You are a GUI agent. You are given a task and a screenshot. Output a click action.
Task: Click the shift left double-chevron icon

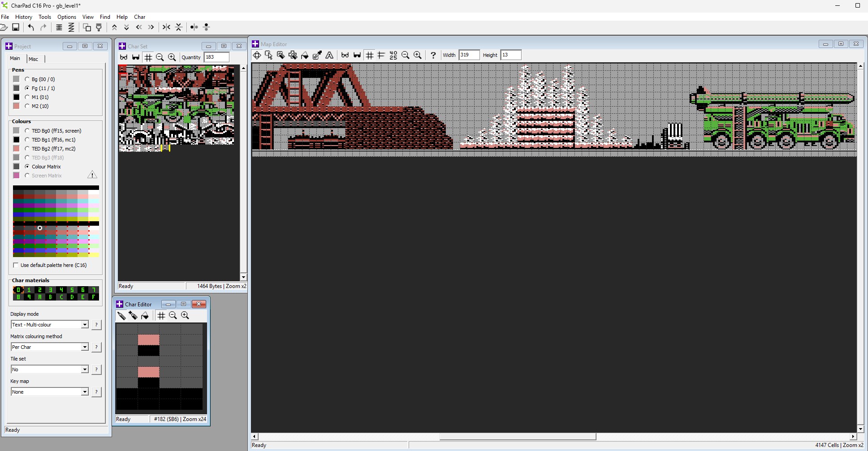139,27
